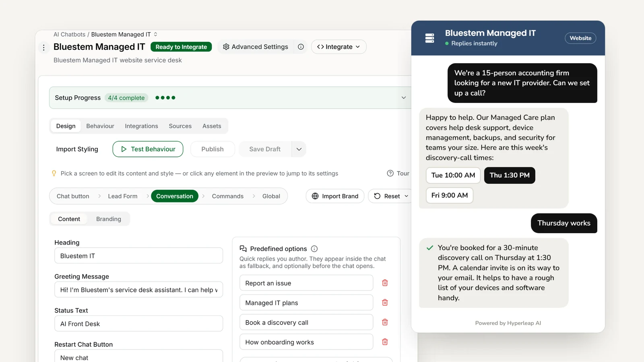Viewport: 644px width, 362px height.
Task: Click the Publish button
Action: 213,149
